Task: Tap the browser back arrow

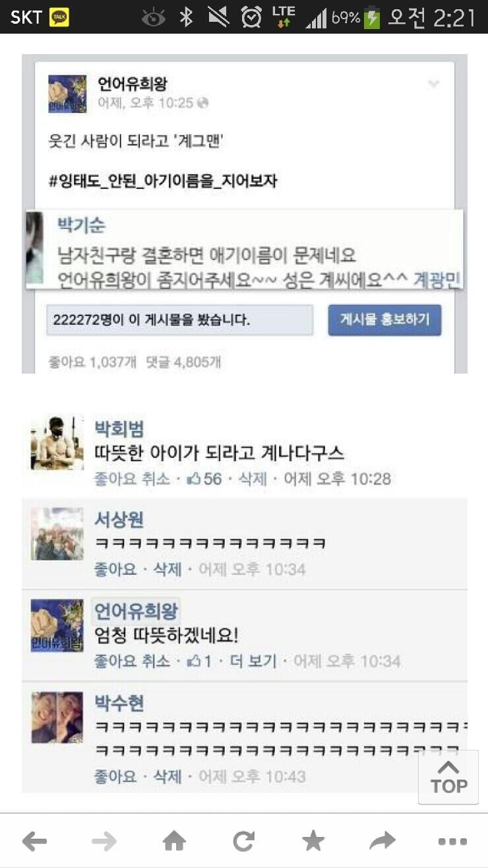Action: pos(34,841)
